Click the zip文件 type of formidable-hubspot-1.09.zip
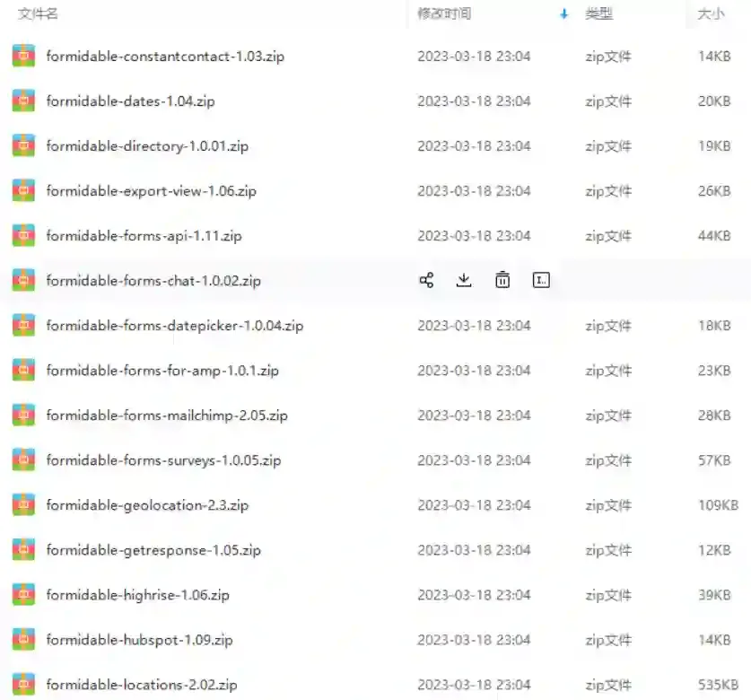 click(608, 640)
